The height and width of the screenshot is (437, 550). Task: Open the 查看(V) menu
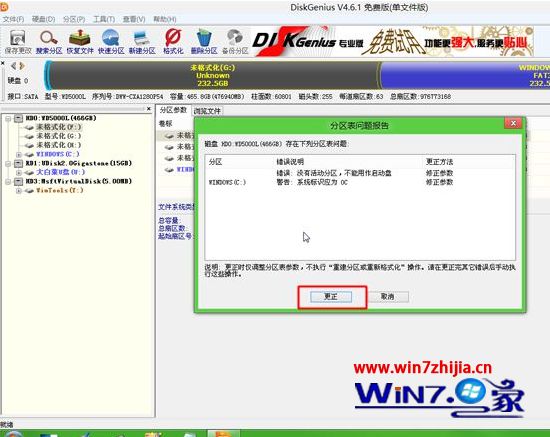coord(134,19)
